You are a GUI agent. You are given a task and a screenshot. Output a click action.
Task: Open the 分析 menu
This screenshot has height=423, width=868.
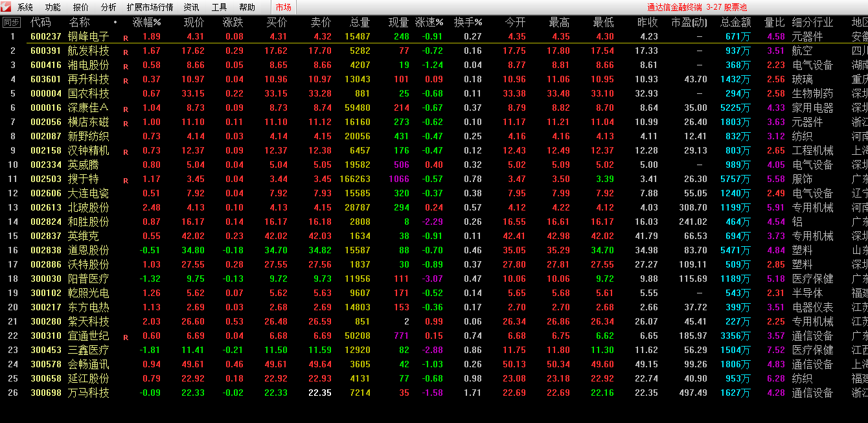(109, 7)
